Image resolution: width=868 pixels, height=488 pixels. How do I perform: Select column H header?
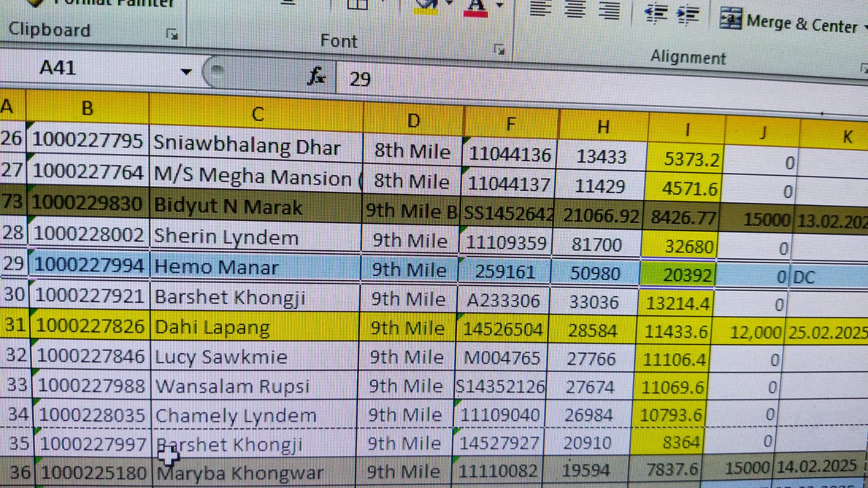point(603,127)
